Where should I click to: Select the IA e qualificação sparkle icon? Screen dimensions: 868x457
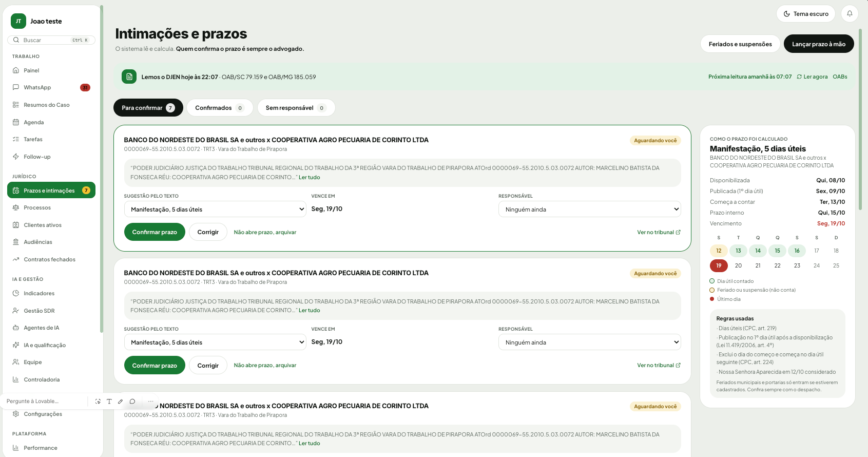[16, 345]
